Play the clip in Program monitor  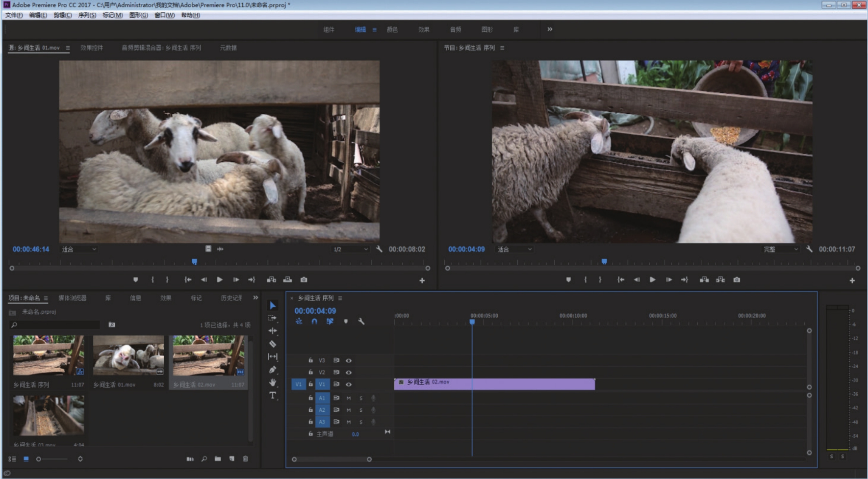tap(652, 279)
